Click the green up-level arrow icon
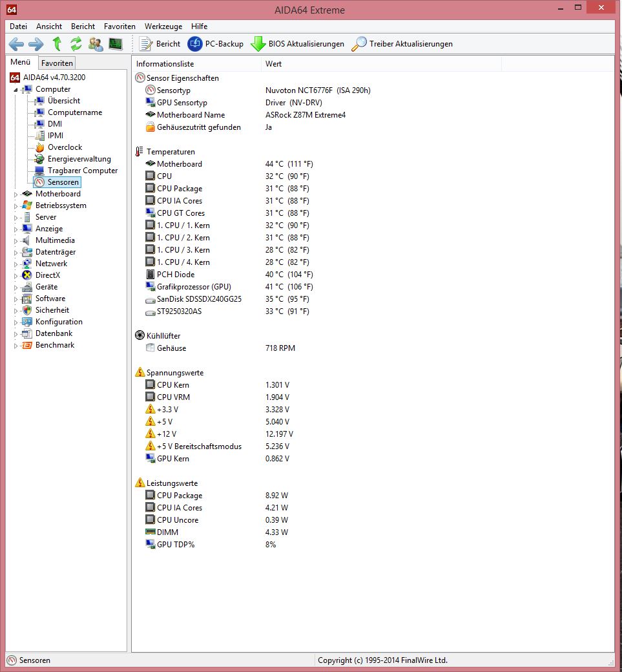The image size is (622, 672). (57, 44)
